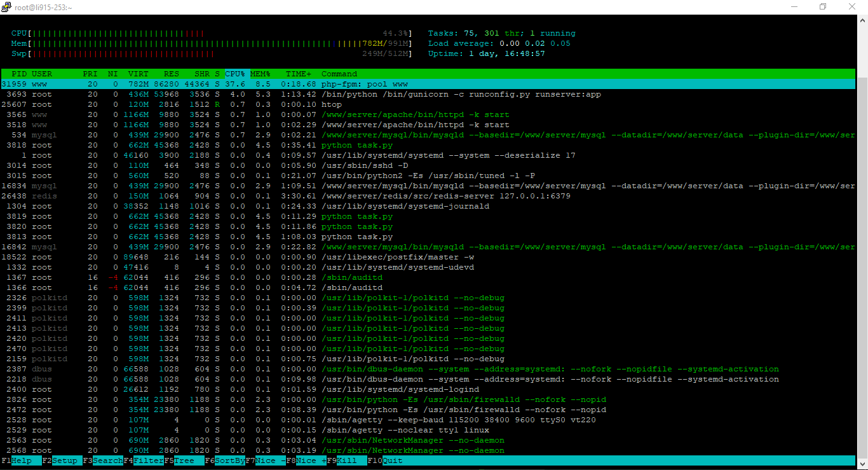Click the PID column header
The width and height of the screenshot is (868, 470).
click(19, 74)
